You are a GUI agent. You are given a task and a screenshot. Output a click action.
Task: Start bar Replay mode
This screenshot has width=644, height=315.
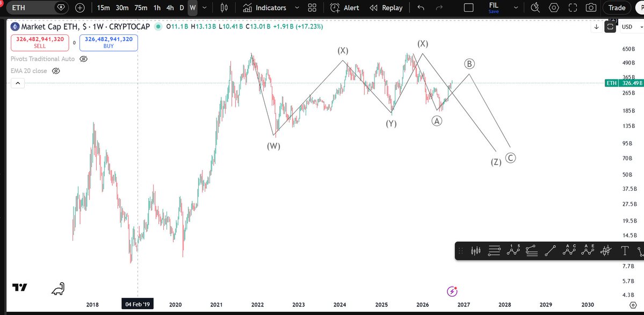pos(386,8)
